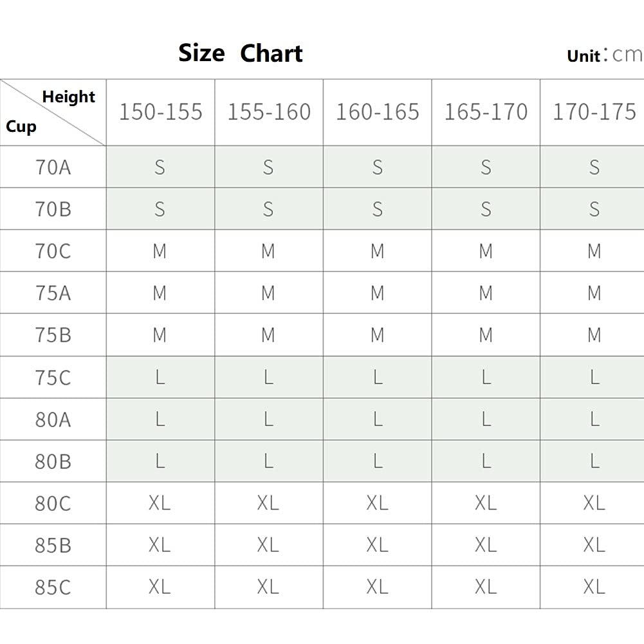
Task: Select the 85C cup row label
Action: click(x=53, y=587)
